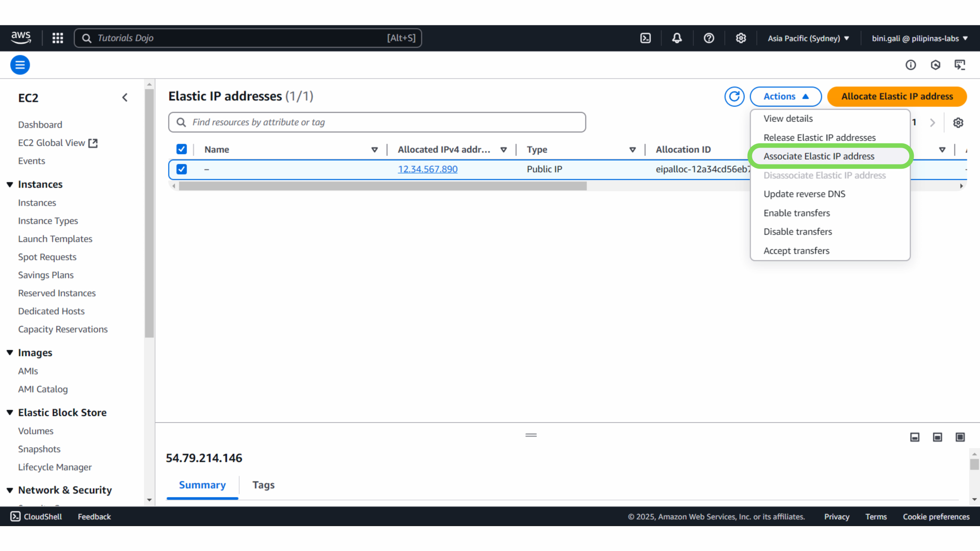Toggle the blue hamburger navigation menu

coord(20,65)
